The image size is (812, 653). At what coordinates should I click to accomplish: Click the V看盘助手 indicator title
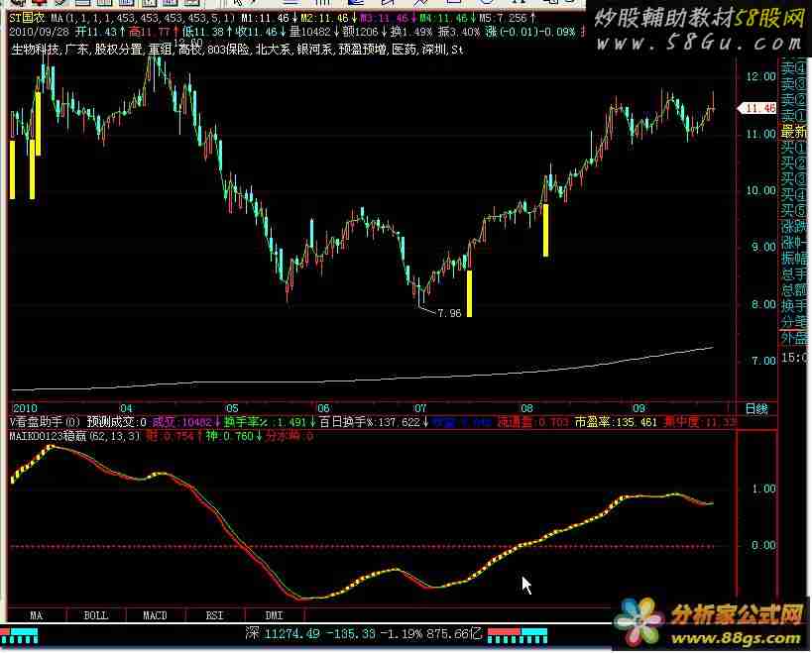tap(45, 422)
